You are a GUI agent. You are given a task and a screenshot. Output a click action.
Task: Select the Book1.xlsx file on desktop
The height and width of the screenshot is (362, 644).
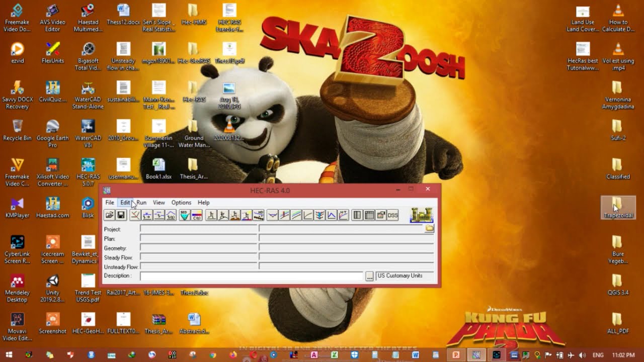tap(158, 169)
